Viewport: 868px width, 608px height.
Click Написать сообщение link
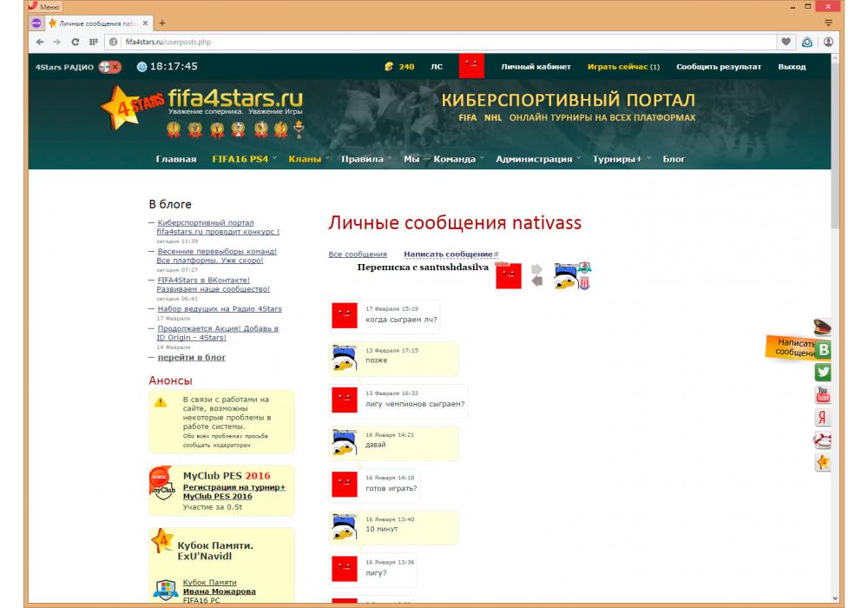(448, 254)
